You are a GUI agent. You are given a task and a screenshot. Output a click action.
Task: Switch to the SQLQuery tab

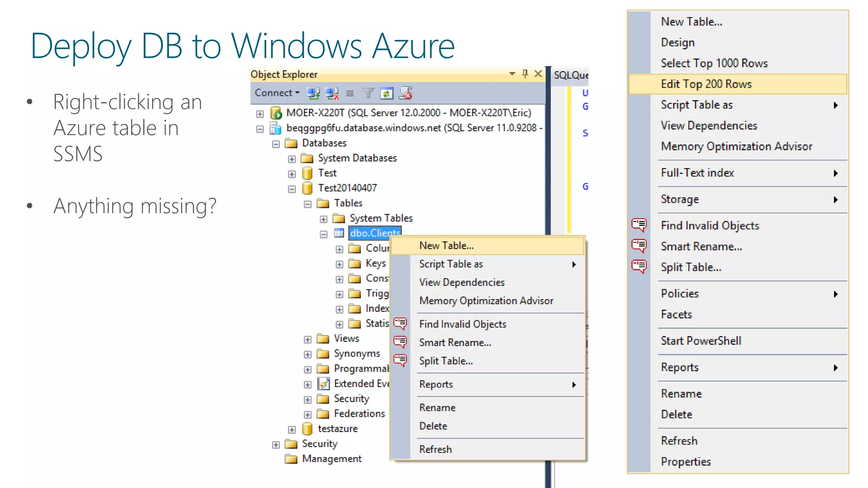[570, 75]
